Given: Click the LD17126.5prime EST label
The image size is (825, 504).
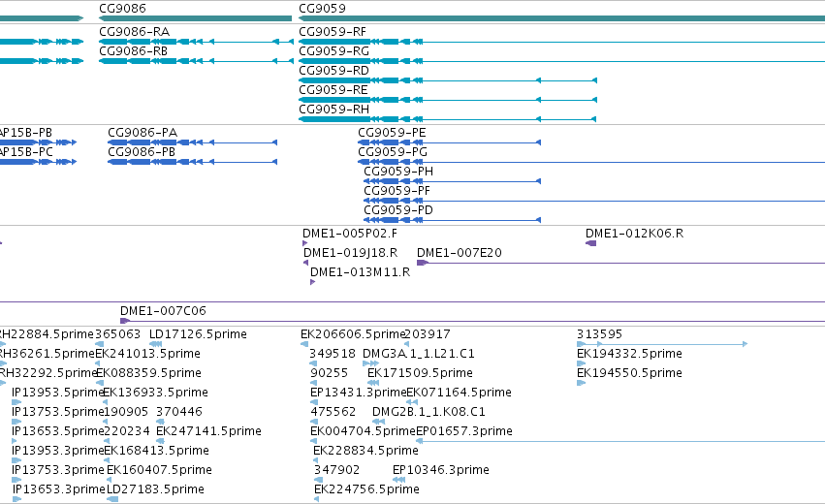Looking at the screenshot, I should click(198, 334).
